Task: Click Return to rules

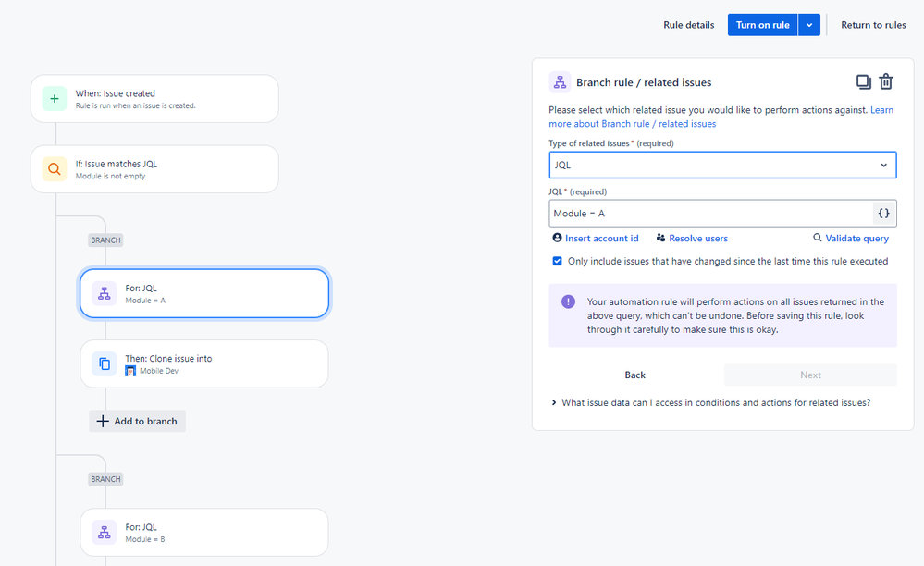Action: tap(873, 25)
